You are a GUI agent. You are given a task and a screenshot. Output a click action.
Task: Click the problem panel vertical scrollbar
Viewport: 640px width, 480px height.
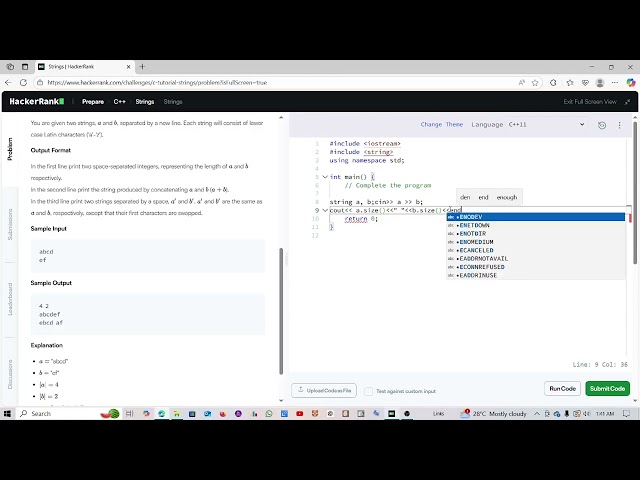(281, 311)
